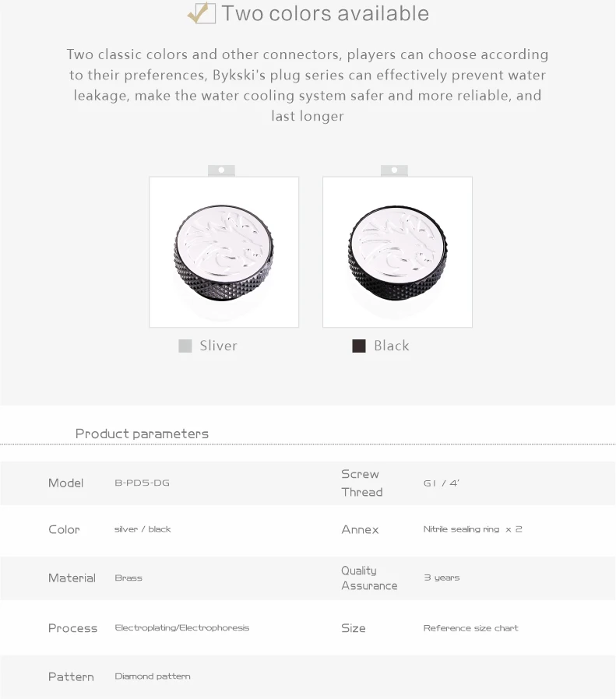Click the Nitrile sealing ring annex value

(473, 529)
